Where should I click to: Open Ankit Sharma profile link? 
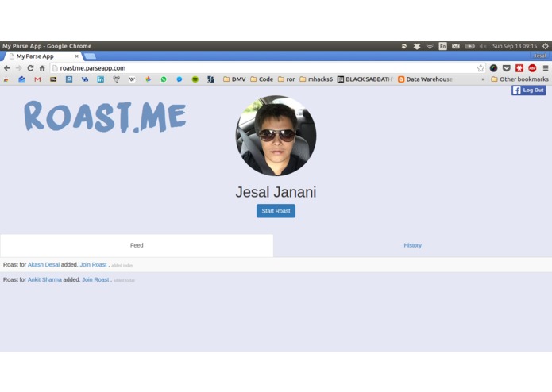pyautogui.click(x=44, y=280)
